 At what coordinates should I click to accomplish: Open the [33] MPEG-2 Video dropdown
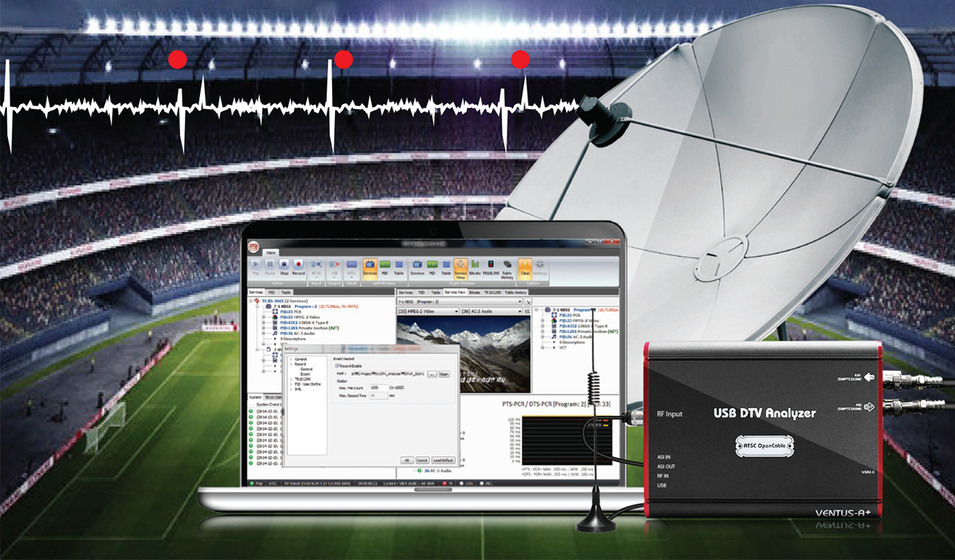pos(428,311)
